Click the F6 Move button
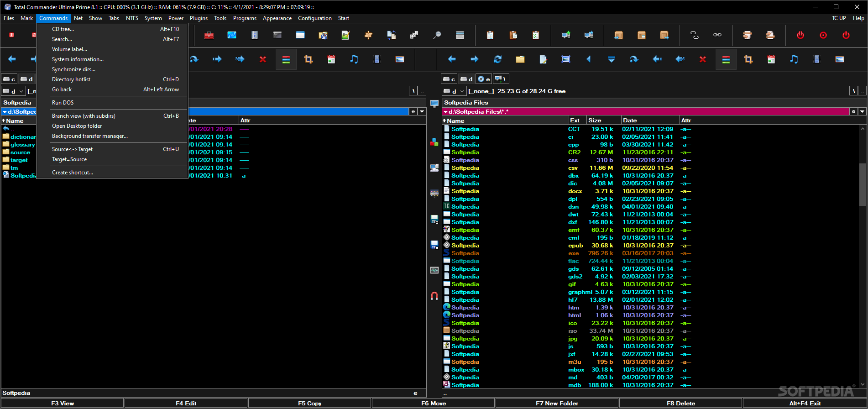The image size is (868, 409). coord(434,403)
